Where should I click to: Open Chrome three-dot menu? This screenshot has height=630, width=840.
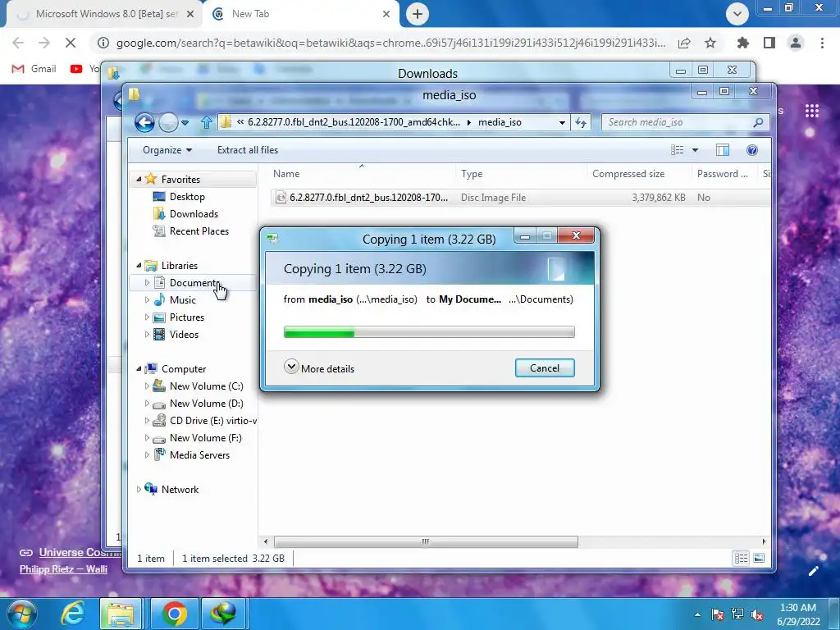coord(822,43)
